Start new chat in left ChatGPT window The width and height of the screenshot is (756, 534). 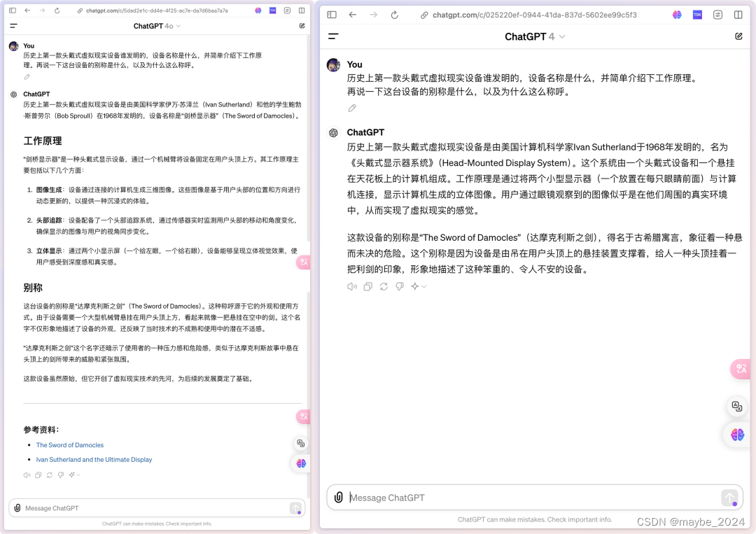pos(302,26)
